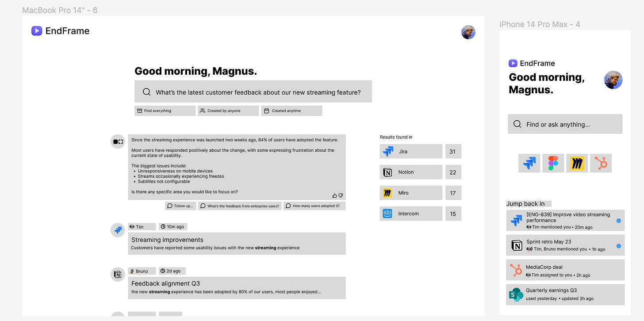Click the Jira circle icon beside the Tim result
Viewport: 644px width, 321px height.
point(118,230)
